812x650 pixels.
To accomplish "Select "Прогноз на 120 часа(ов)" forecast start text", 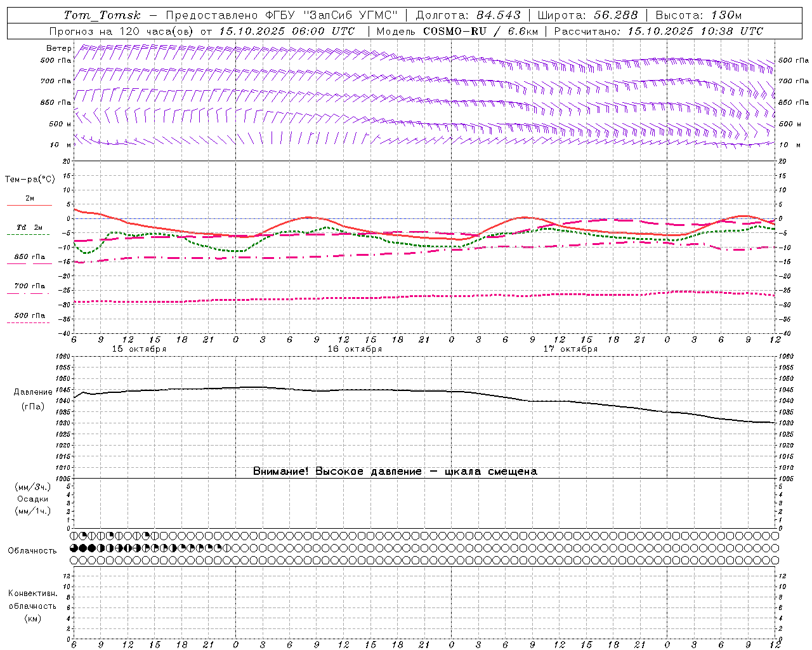I will [122, 31].
